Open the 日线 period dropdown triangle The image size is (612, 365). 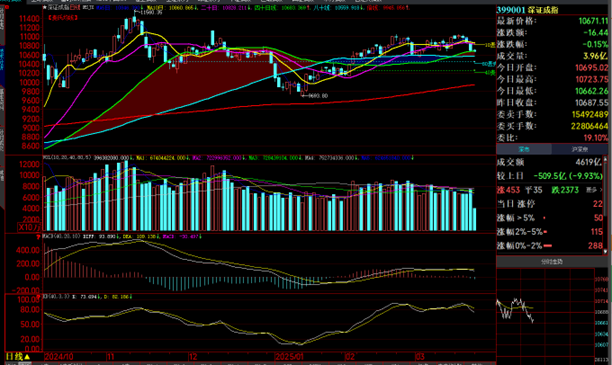pos(27,357)
